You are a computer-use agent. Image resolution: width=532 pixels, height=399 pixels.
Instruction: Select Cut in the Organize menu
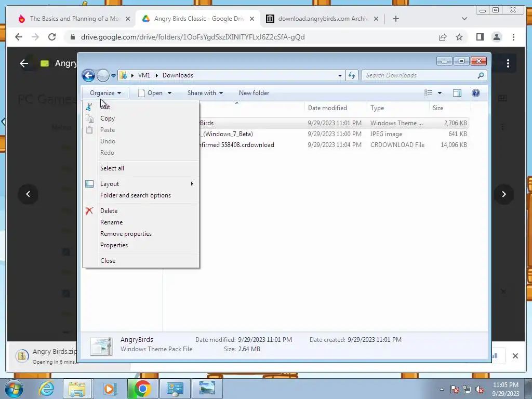141,107
